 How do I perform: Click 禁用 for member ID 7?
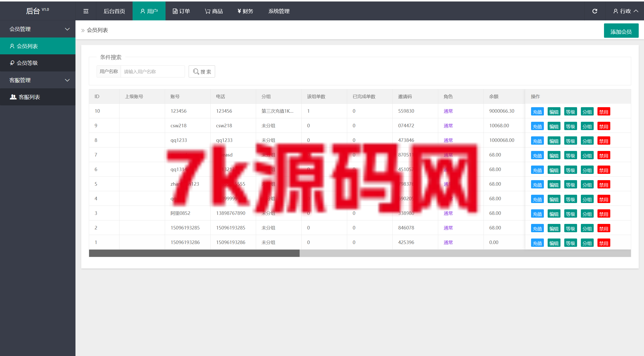[x=604, y=155]
